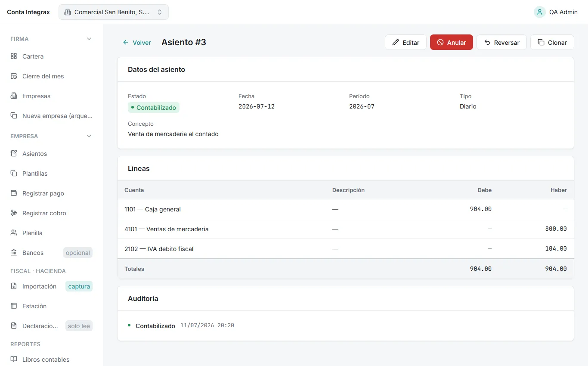Go to Cierre del mes
Image resolution: width=588 pixels, height=366 pixels.
(52, 76)
